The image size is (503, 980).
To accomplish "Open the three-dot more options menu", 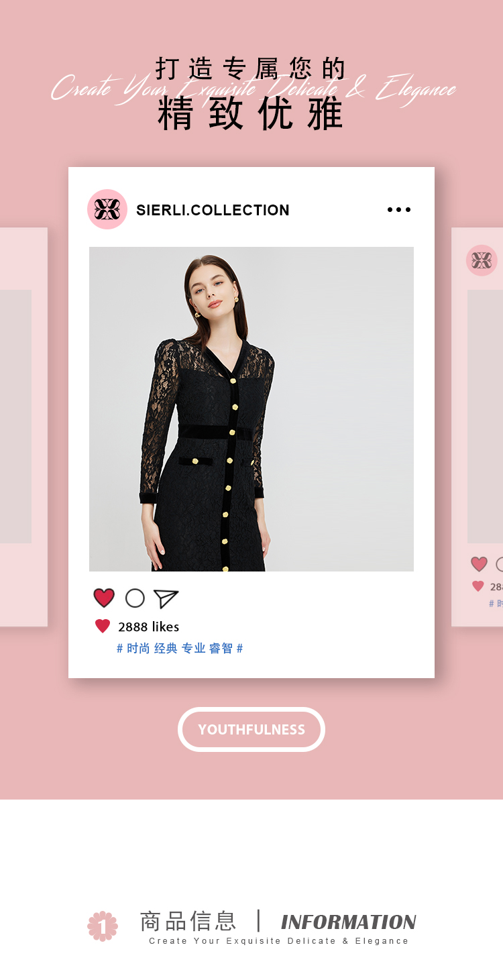I will pos(399,210).
